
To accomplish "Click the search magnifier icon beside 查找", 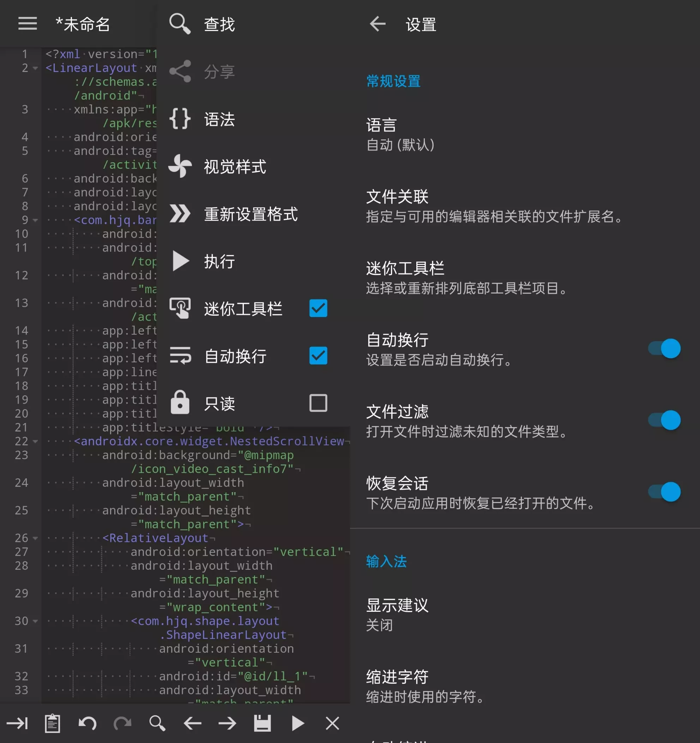I will coord(180,24).
